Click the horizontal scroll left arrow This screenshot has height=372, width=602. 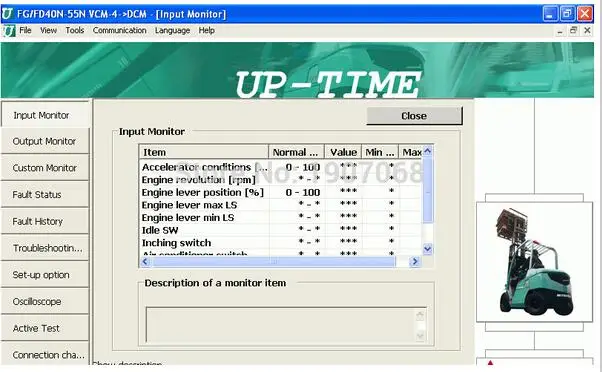(x=145, y=262)
